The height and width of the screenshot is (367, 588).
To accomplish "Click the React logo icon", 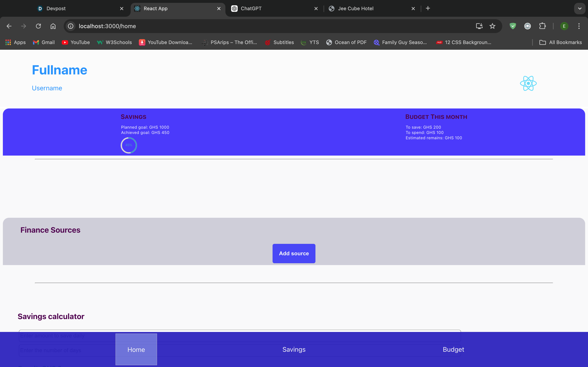I will tap(528, 83).
